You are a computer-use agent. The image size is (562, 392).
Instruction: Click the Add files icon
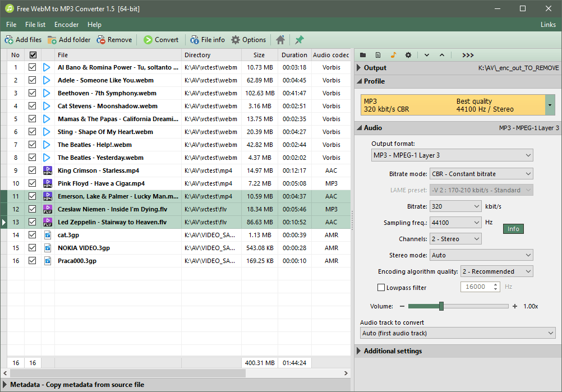click(10, 40)
